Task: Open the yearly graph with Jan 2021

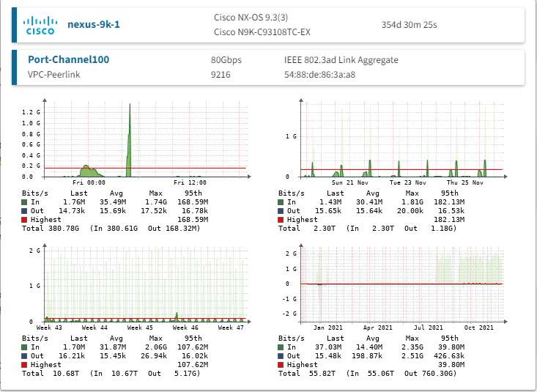Action: click(393, 311)
